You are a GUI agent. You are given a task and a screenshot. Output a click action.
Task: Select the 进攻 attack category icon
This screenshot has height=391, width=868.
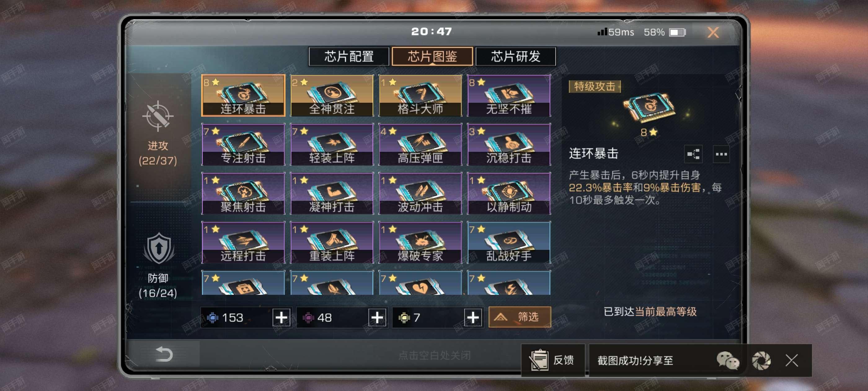pyautogui.click(x=158, y=116)
